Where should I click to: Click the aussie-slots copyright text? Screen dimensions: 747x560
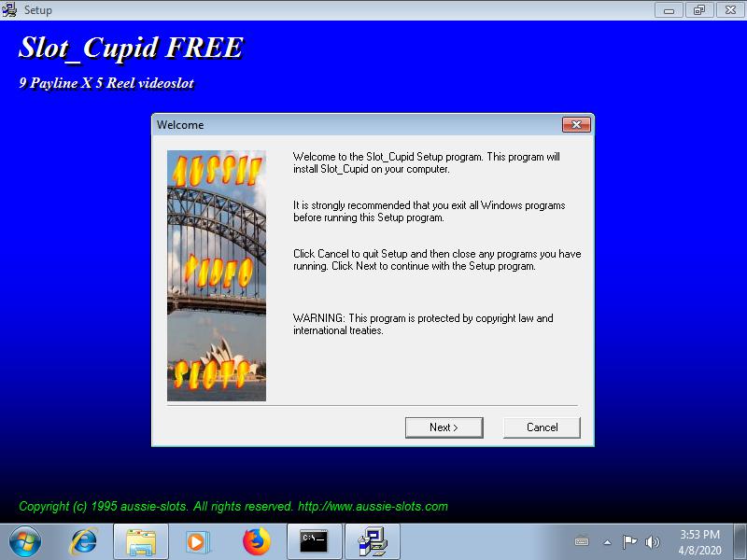233,506
